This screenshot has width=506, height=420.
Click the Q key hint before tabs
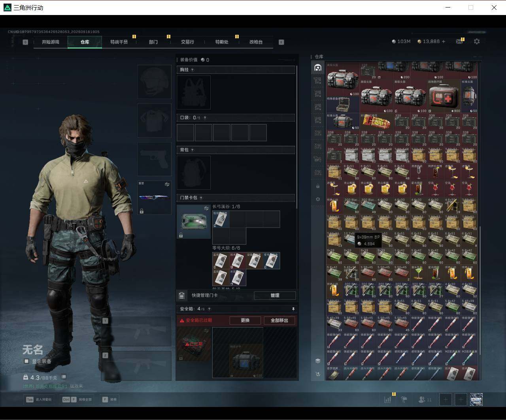[25, 42]
